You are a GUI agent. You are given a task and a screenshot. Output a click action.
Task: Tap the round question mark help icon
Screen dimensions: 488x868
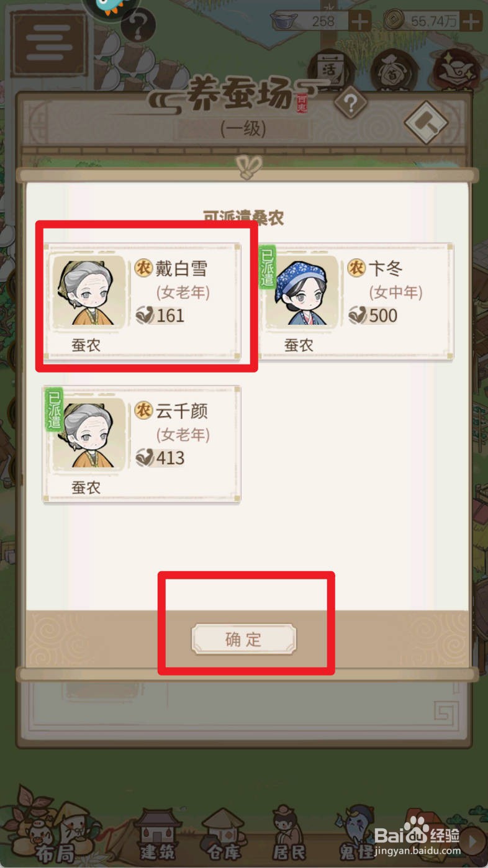point(138,28)
